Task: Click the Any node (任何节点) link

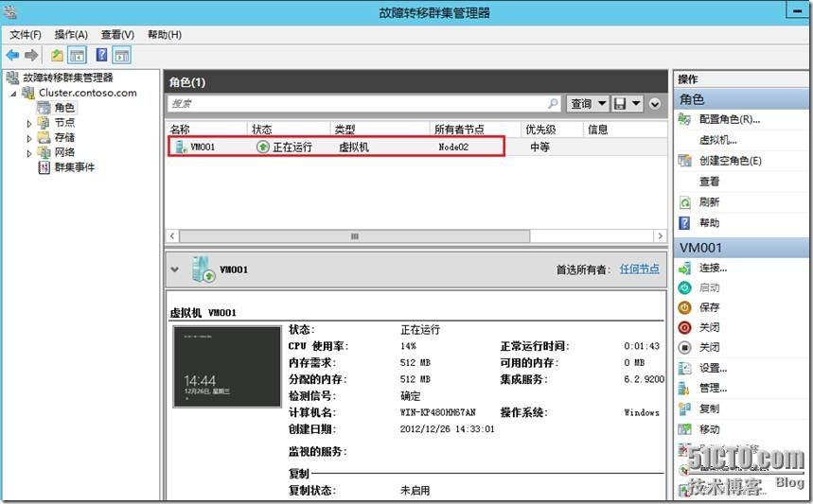Action: (x=639, y=269)
